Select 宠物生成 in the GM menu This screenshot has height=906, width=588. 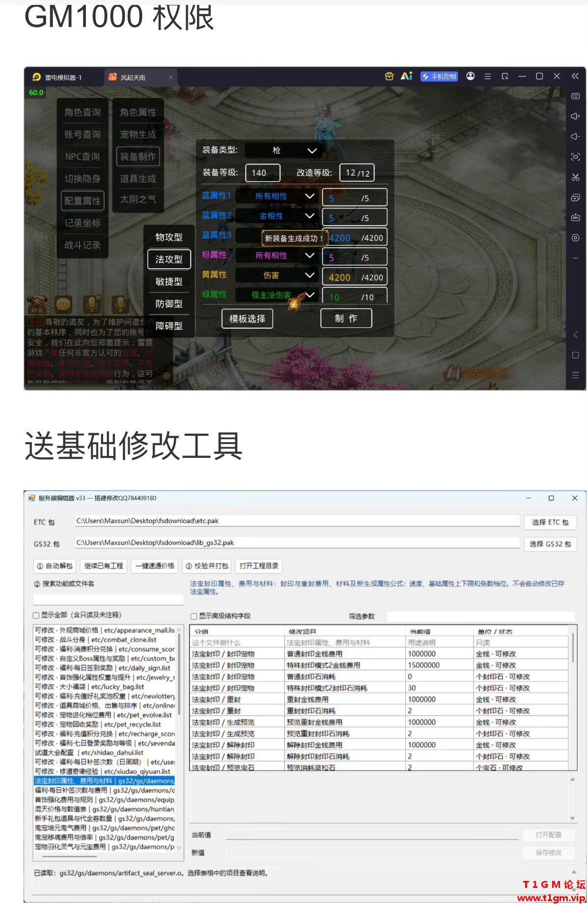(x=138, y=135)
